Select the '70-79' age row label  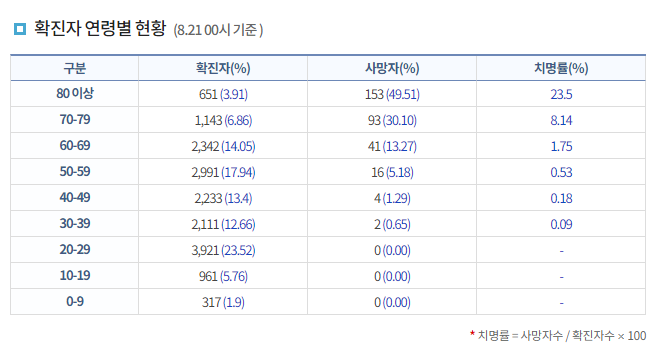point(75,120)
